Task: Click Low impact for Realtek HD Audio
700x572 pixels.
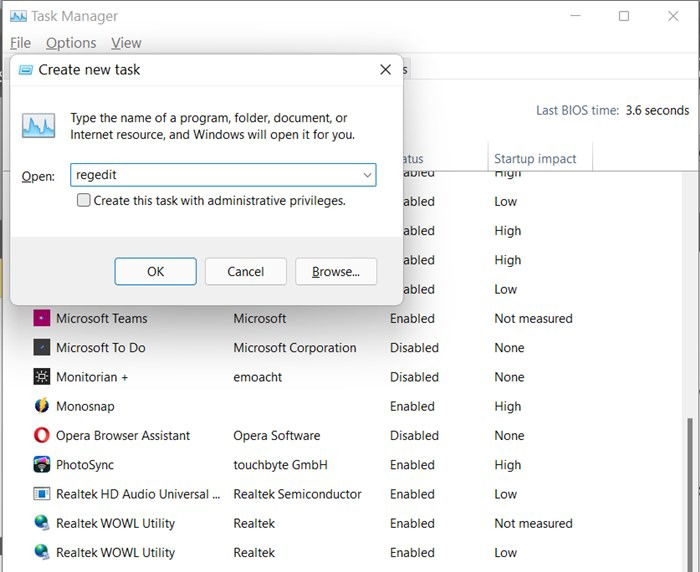Action: 505,494
